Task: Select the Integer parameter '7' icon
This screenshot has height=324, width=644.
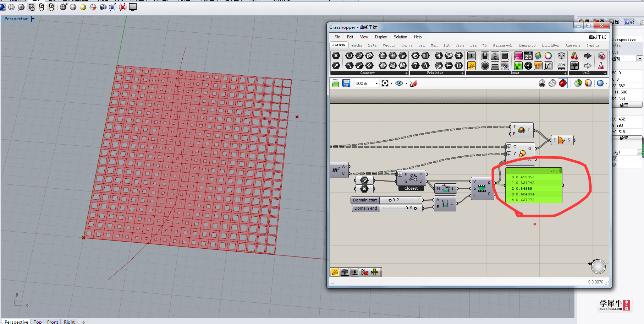Action: tap(415, 65)
